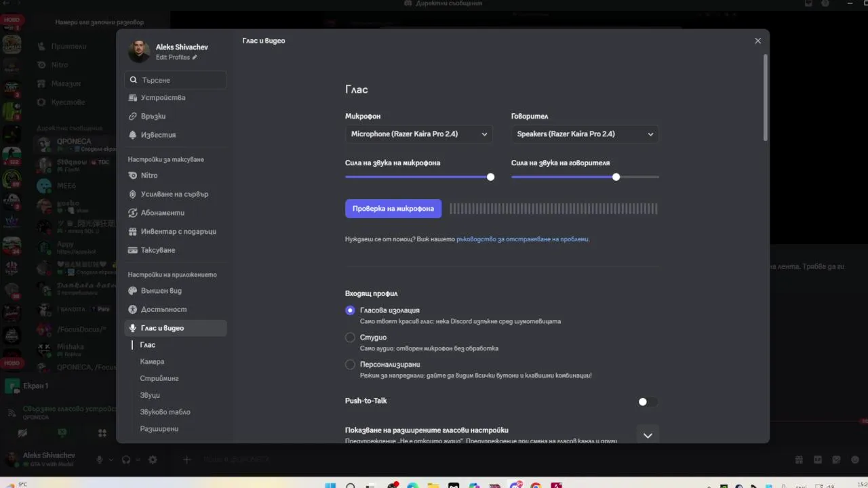Screen dimensions: 868x488
Task: Click Проверка на микрофона button
Action: tap(393, 209)
